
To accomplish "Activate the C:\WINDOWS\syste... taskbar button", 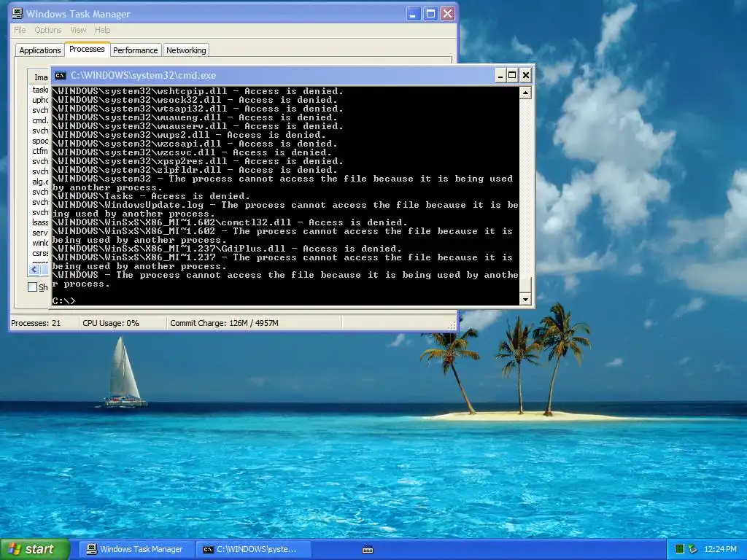I will tap(253, 549).
